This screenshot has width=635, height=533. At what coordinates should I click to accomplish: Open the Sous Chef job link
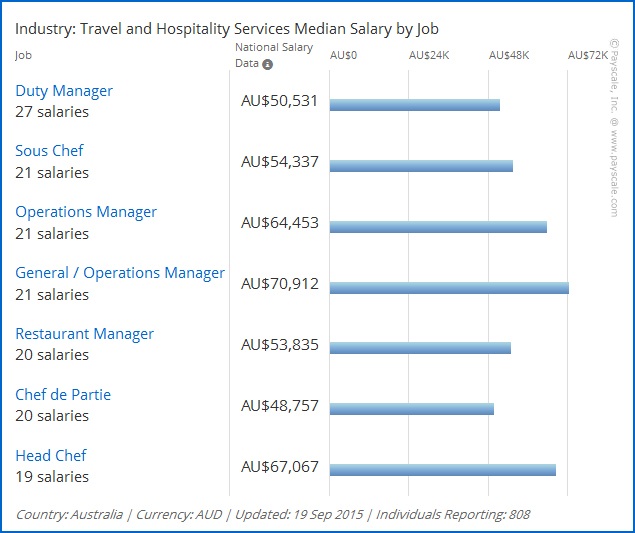49,151
